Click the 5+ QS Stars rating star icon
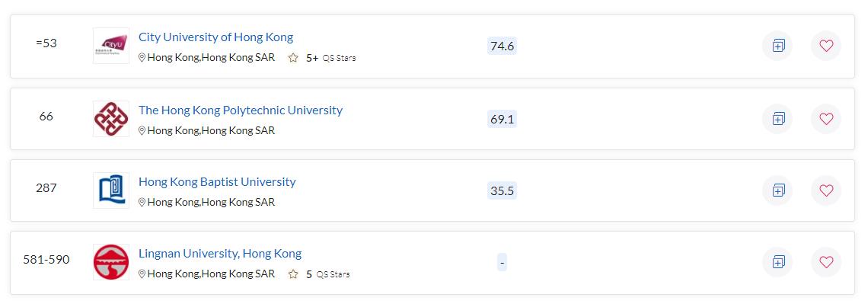 (x=293, y=58)
